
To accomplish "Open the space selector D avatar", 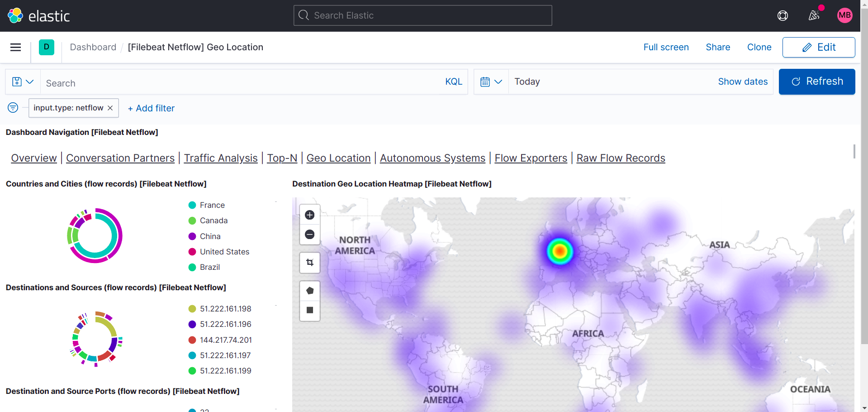I will point(47,47).
